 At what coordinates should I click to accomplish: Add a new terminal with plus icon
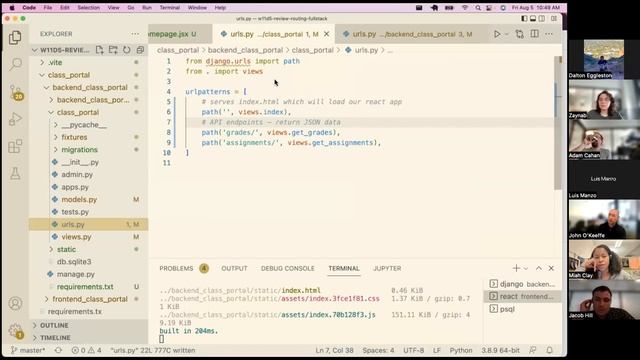[x=516, y=268]
